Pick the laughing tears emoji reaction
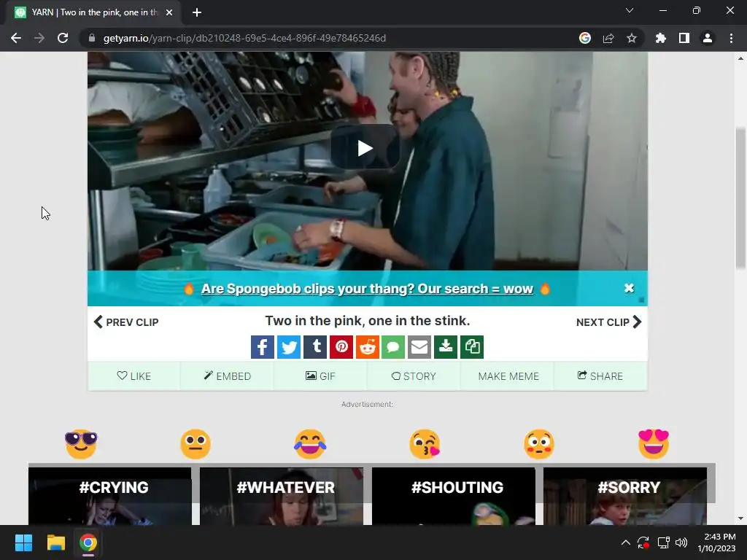Screen dimensions: 747x560 pyautogui.click(x=310, y=444)
